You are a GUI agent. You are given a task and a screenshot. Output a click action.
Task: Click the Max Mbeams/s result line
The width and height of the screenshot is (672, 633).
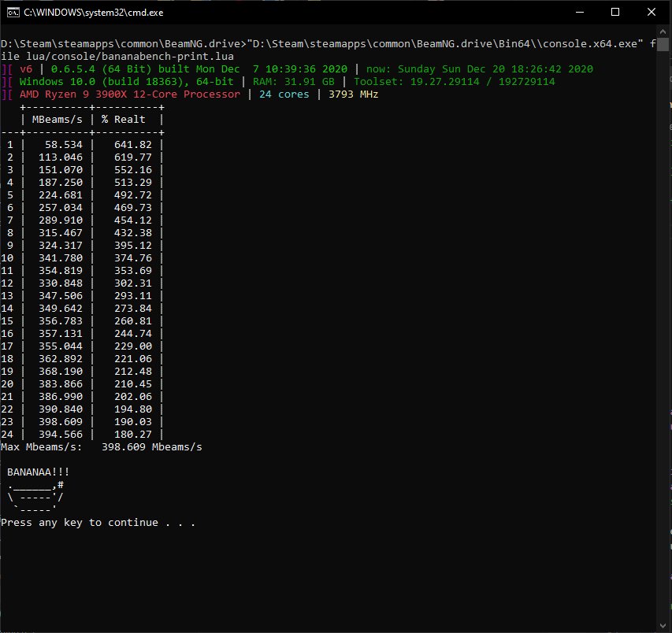[102, 446]
